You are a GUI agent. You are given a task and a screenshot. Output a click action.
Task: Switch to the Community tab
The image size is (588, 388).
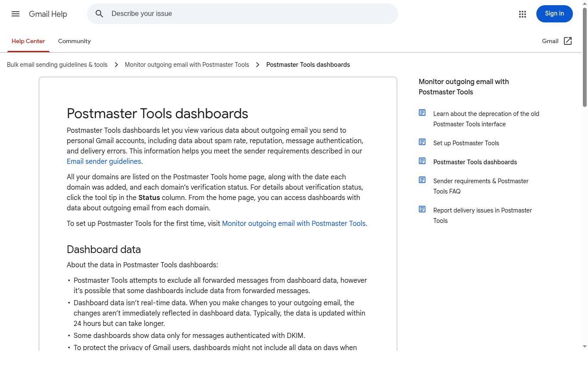pos(75,41)
